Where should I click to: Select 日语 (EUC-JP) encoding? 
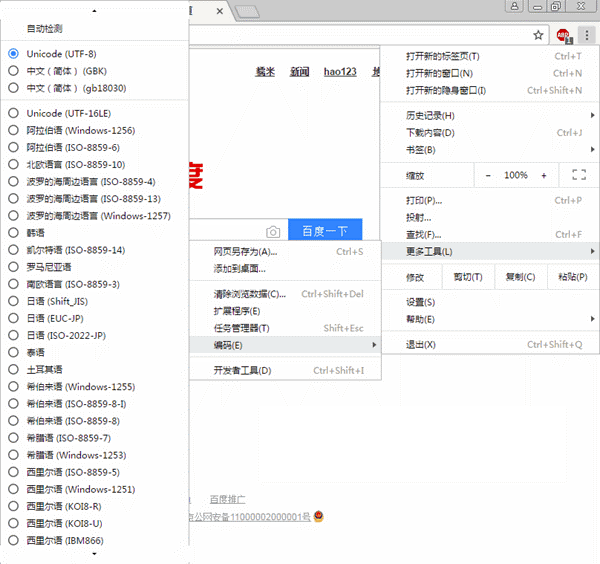95,318
